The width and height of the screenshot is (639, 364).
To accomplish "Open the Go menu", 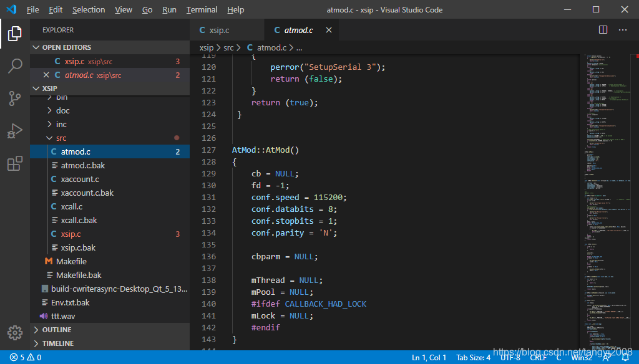I will pyautogui.click(x=147, y=9).
